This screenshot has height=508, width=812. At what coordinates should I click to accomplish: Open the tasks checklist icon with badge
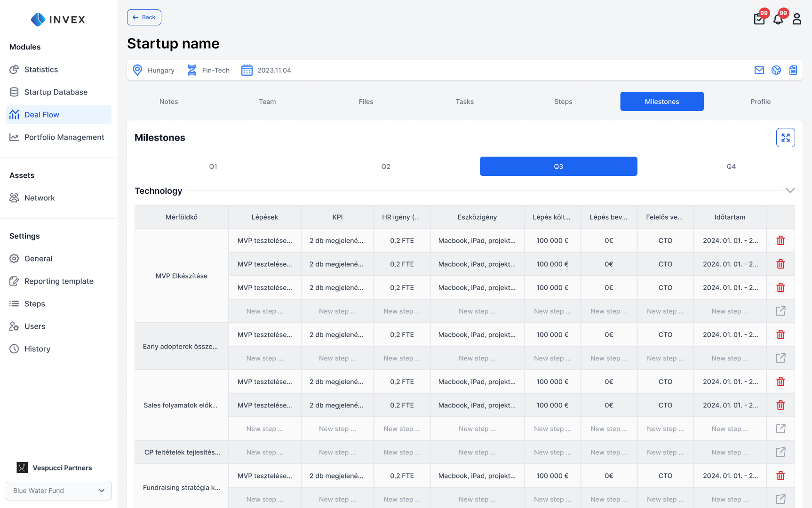coord(759,19)
